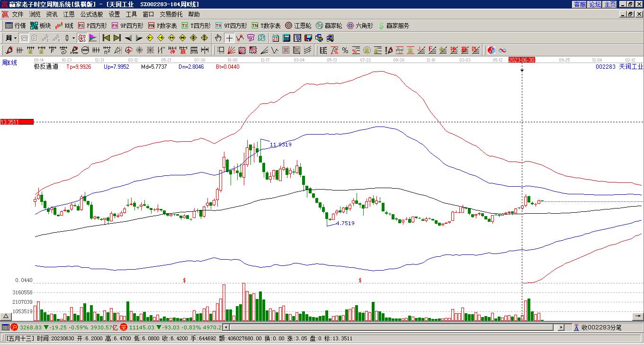Click the 极反通道 indicator label
The height and width of the screenshot is (345, 644).
click(x=46, y=67)
